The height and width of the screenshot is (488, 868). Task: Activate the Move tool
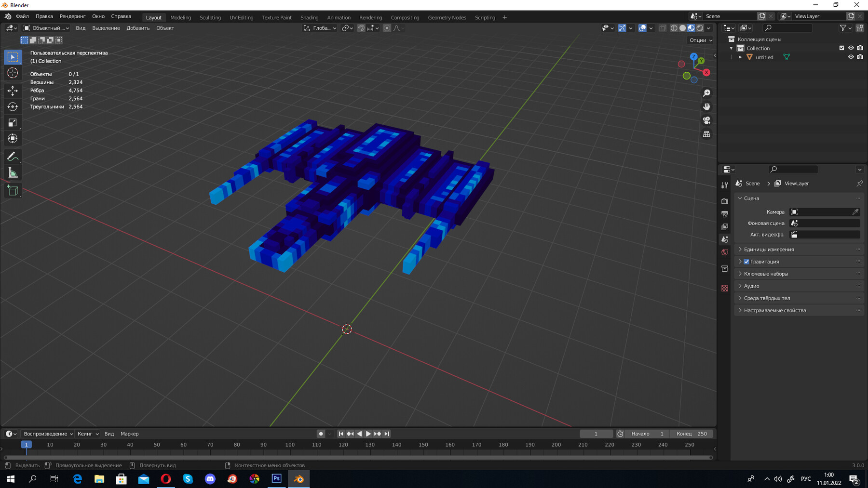click(x=13, y=91)
